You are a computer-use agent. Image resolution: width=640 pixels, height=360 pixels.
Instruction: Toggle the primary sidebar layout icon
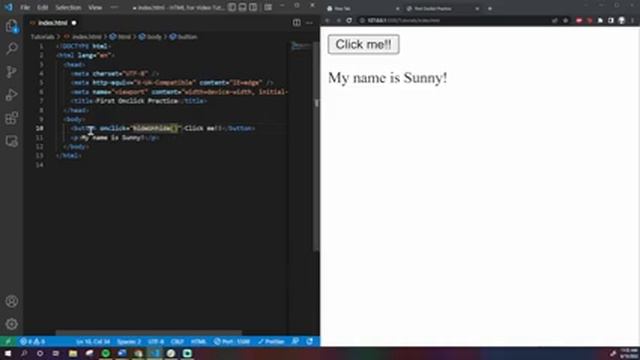tap(232, 7)
